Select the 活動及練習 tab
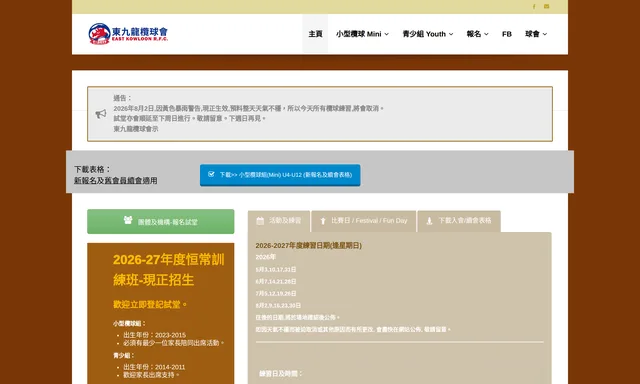The height and width of the screenshot is (384, 640). (x=279, y=221)
